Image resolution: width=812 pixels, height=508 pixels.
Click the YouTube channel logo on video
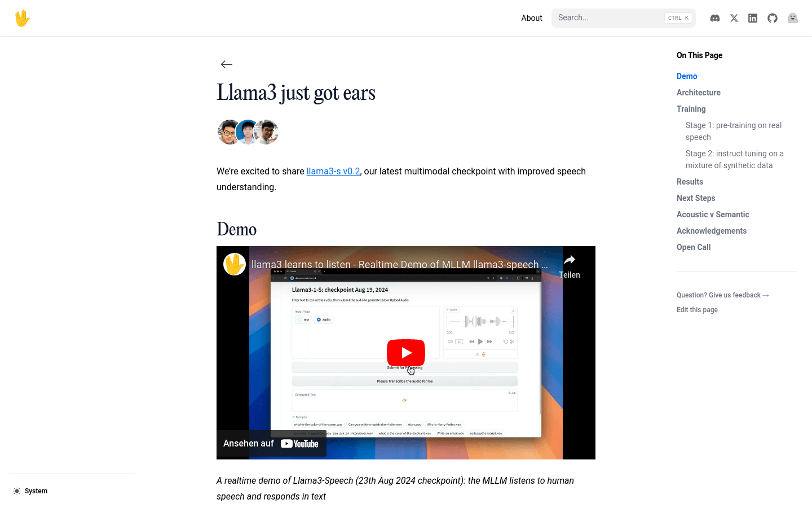235,264
